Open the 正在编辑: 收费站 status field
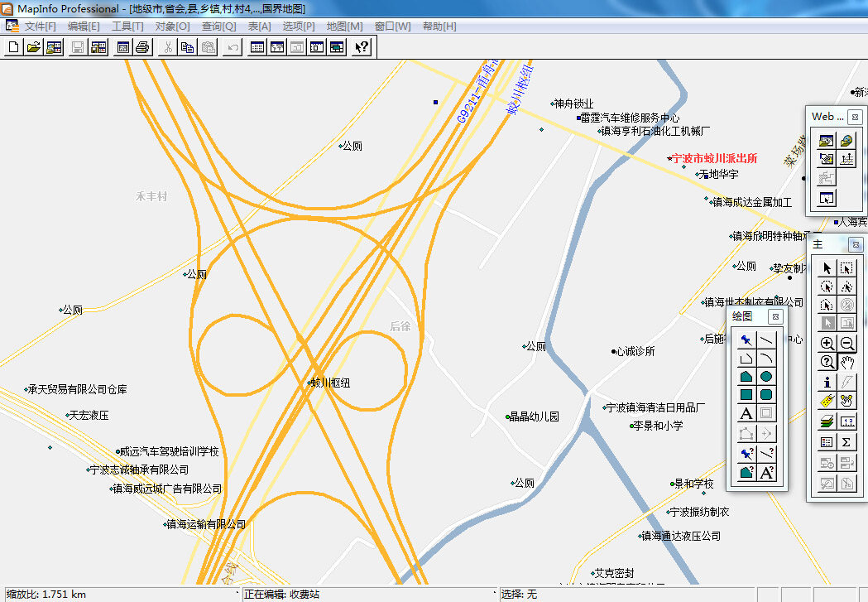This screenshot has height=602, width=868. (370, 595)
